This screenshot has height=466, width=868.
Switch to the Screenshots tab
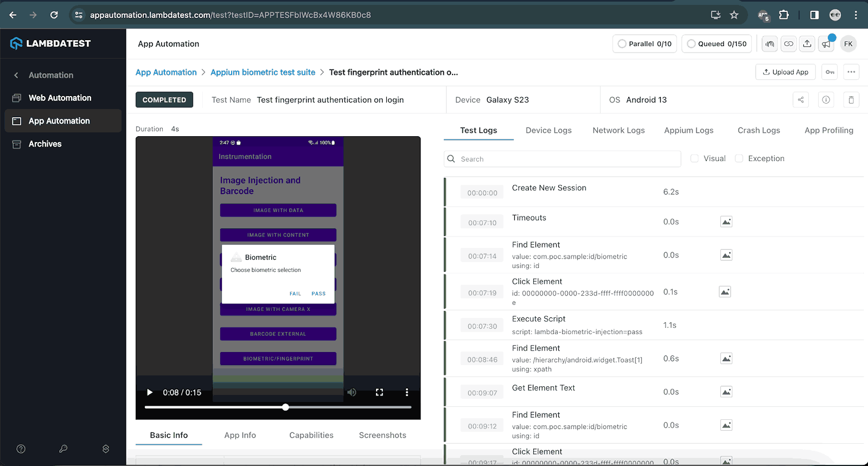pos(382,436)
